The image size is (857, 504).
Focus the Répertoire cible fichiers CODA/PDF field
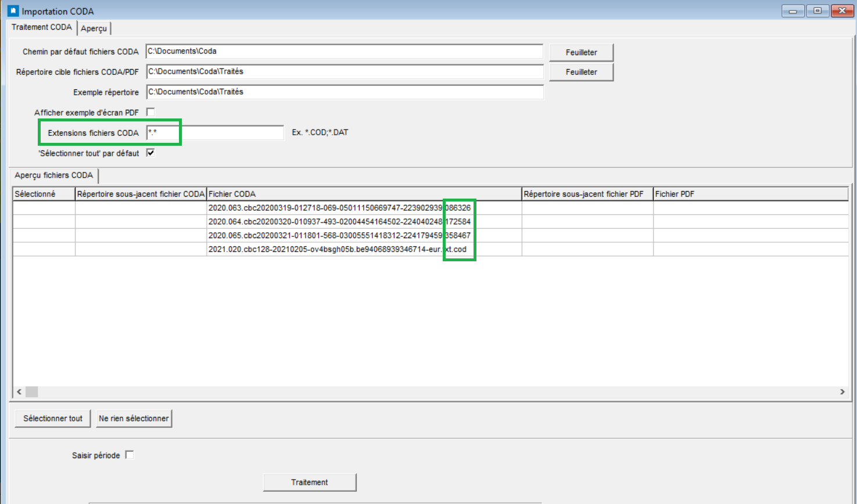345,71
